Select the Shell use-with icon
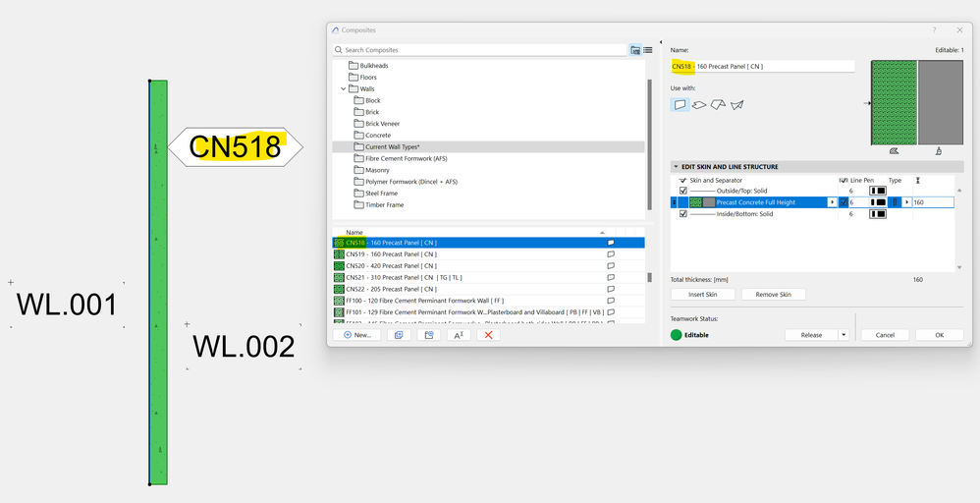The height and width of the screenshot is (503, 980). point(736,105)
